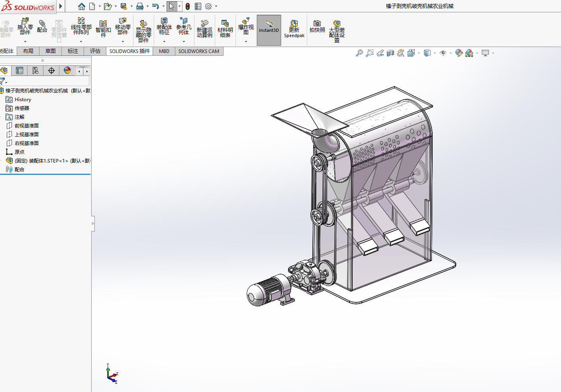Viewport: 561px width, 392px height.
Task: Open 参考几何体 Reference Geometry
Action: (184, 27)
